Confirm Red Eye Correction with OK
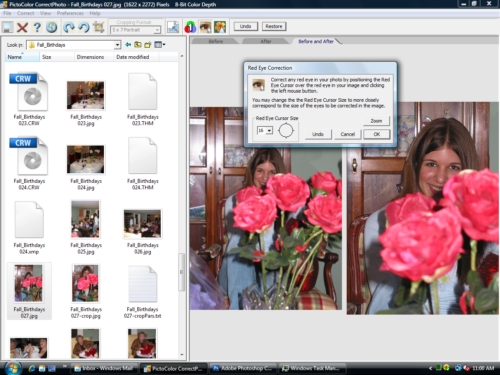Screen dimensions: 500x375 pyautogui.click(x=377, y=134)
